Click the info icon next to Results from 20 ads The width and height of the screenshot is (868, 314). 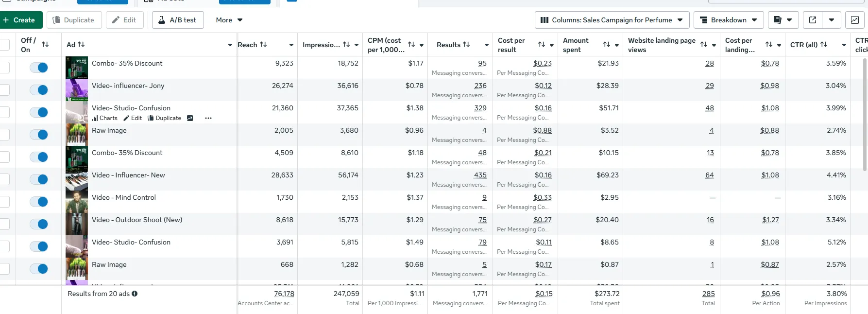point(135,294)
